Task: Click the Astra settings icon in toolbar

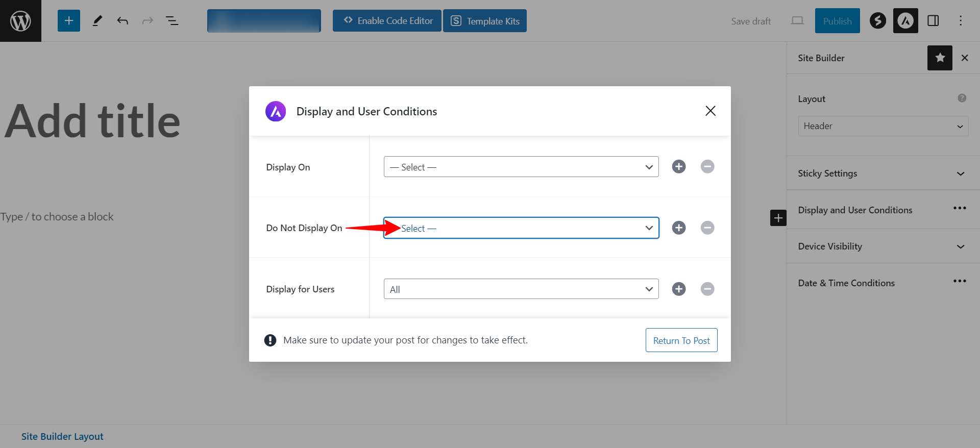Action: click(x=905, y=21)
